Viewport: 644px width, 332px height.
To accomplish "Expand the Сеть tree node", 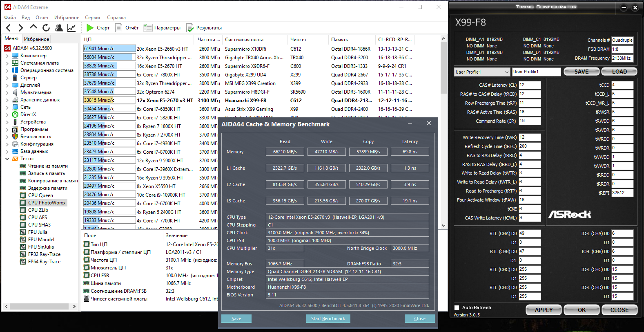I will tap(7, 107).
